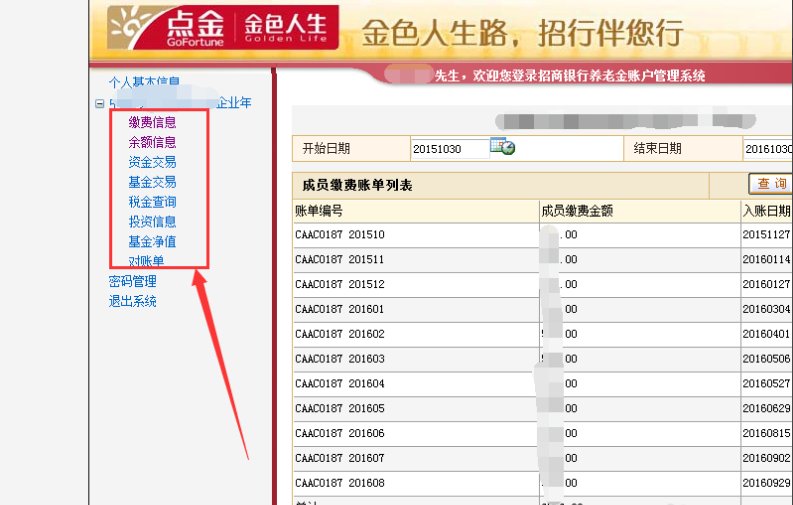The width and height of the screenshot is (793, 505).
Task: Select bill row CAAC0187 201512
Action: 340,284
